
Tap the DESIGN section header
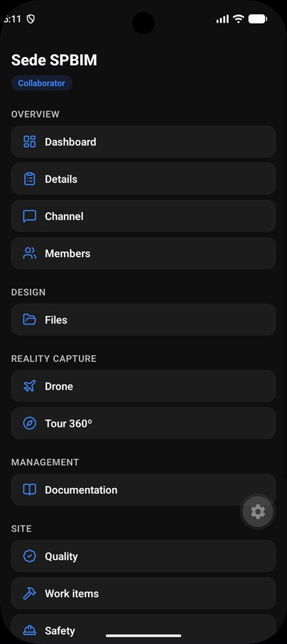28,292
